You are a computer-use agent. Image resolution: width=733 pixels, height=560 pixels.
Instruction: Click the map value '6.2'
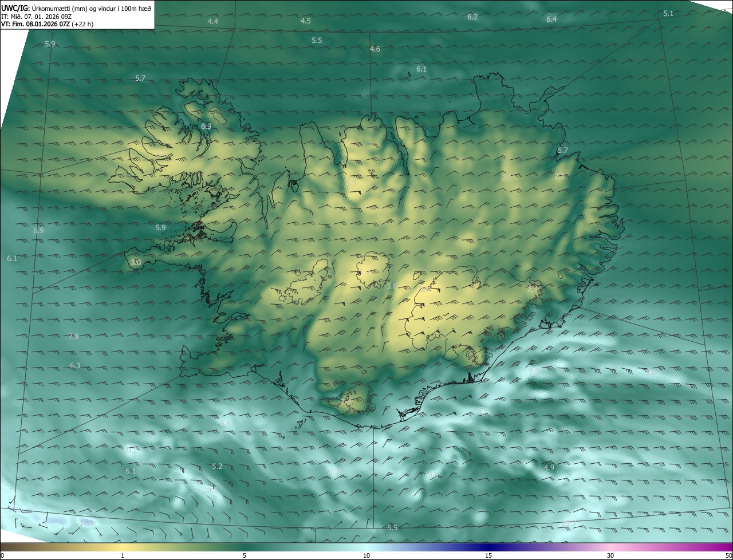click(472, 17)
